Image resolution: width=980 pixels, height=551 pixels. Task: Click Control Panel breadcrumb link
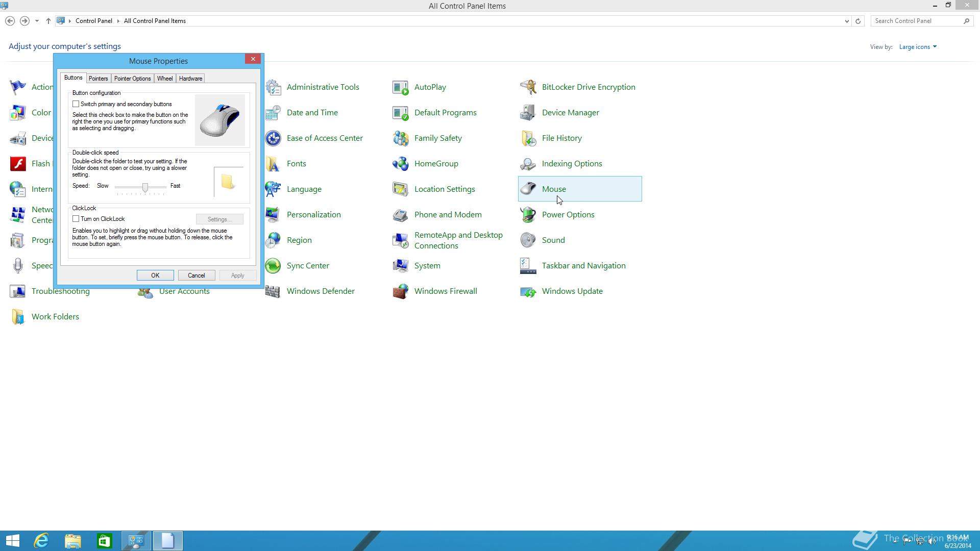coord(94,21)
